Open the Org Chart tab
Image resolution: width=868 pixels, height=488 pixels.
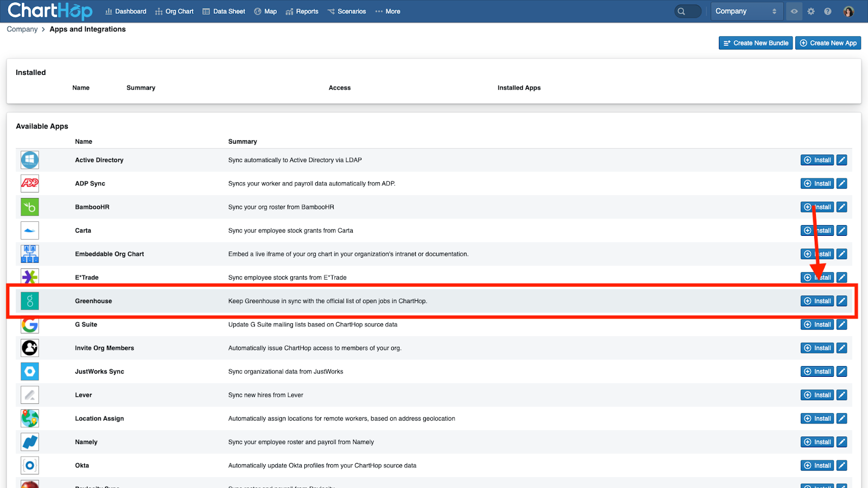tap(174, 11)
